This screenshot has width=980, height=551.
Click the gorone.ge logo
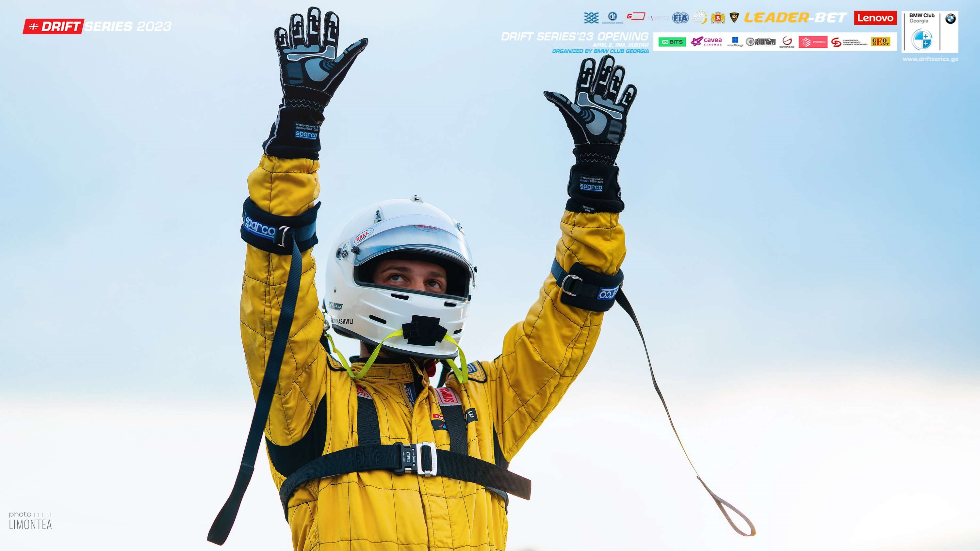pos(787,42)
